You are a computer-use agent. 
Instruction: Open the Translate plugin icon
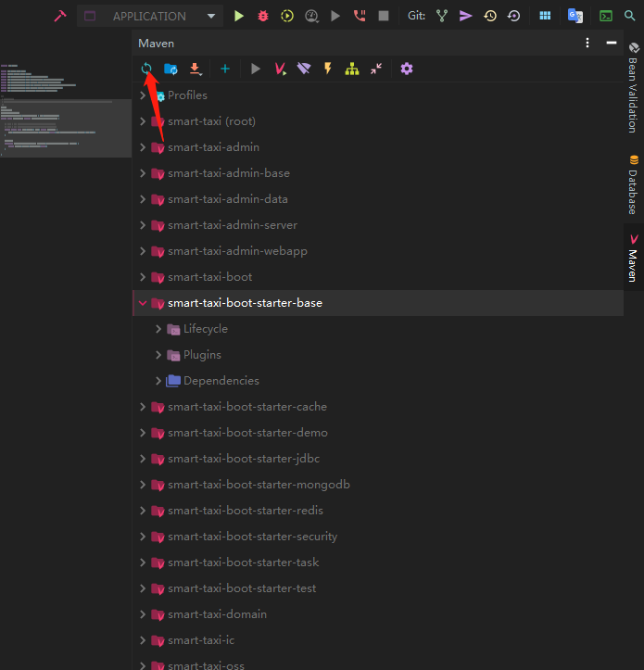[x=575, y=17]
